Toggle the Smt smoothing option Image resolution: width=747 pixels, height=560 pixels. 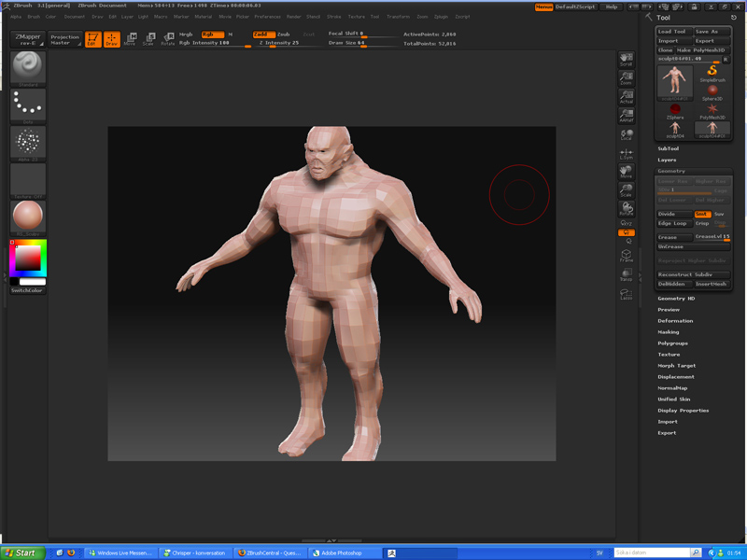point(701,214)
